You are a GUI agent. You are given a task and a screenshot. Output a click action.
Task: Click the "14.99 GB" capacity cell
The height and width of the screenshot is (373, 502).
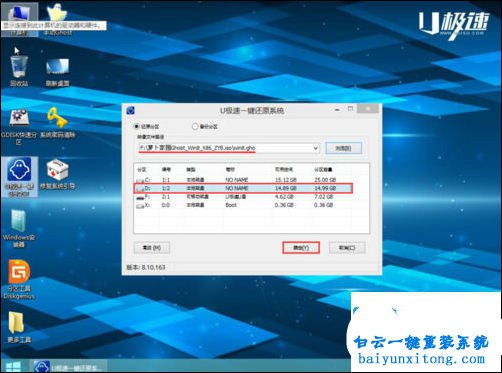[x=325, y=188]
